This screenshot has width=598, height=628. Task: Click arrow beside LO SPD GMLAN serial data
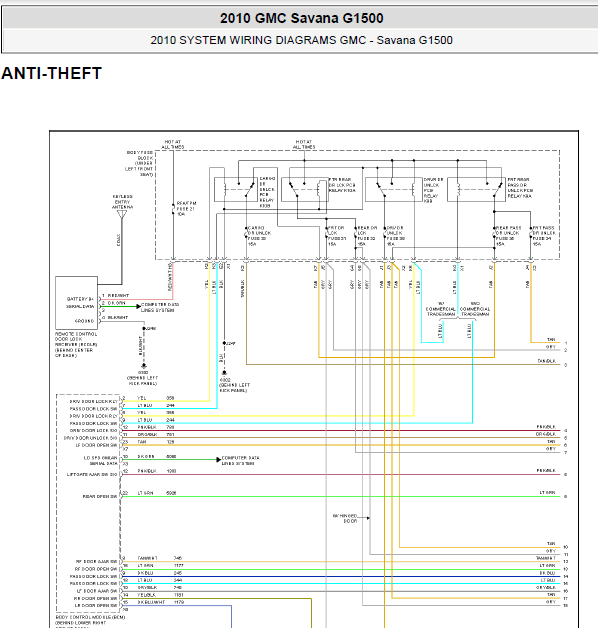click(218, 459)
